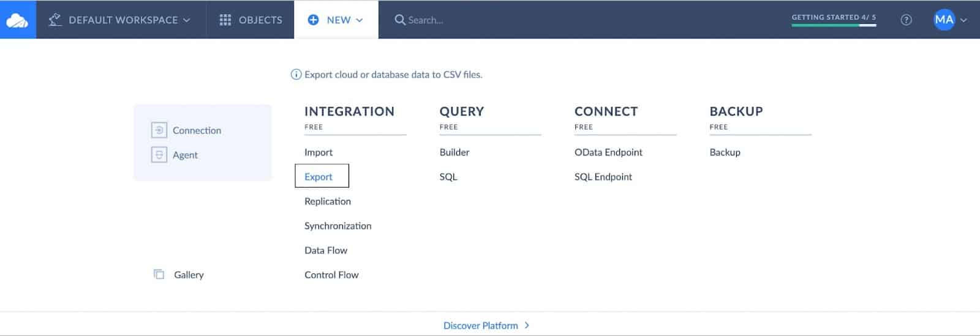Click the CONNECT heading text
980x336 pixels.
pos(606,111)
